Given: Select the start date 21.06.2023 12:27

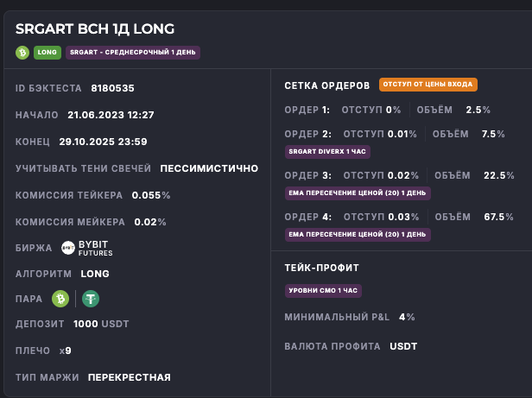Looking at the screenshot, I should (x=111, y=115).
